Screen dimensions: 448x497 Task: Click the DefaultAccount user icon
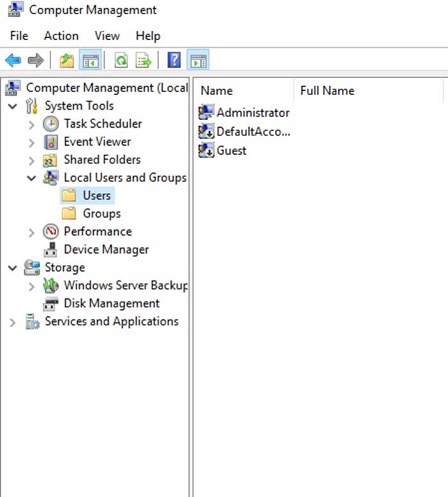(206, 131)
